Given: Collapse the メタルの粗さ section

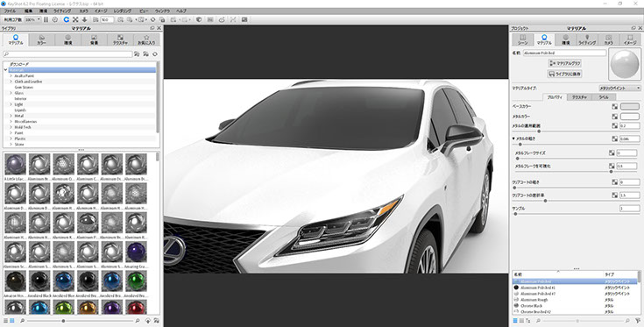Looking at the screenshot, I should tap(513, 139).
